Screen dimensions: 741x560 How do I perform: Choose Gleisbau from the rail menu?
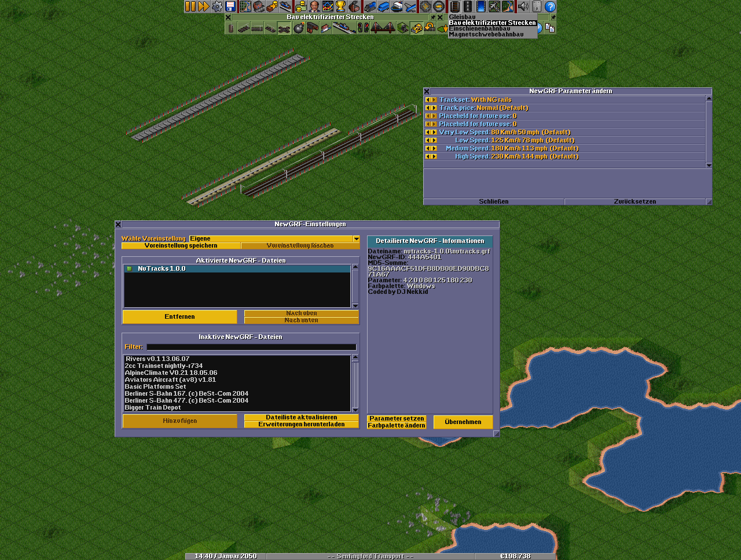pos(463,17)
